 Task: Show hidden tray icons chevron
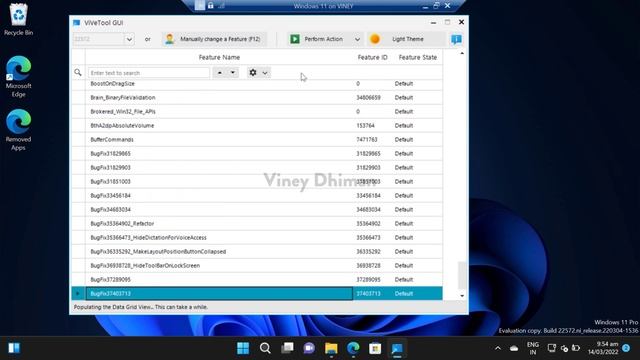(498, 348)
